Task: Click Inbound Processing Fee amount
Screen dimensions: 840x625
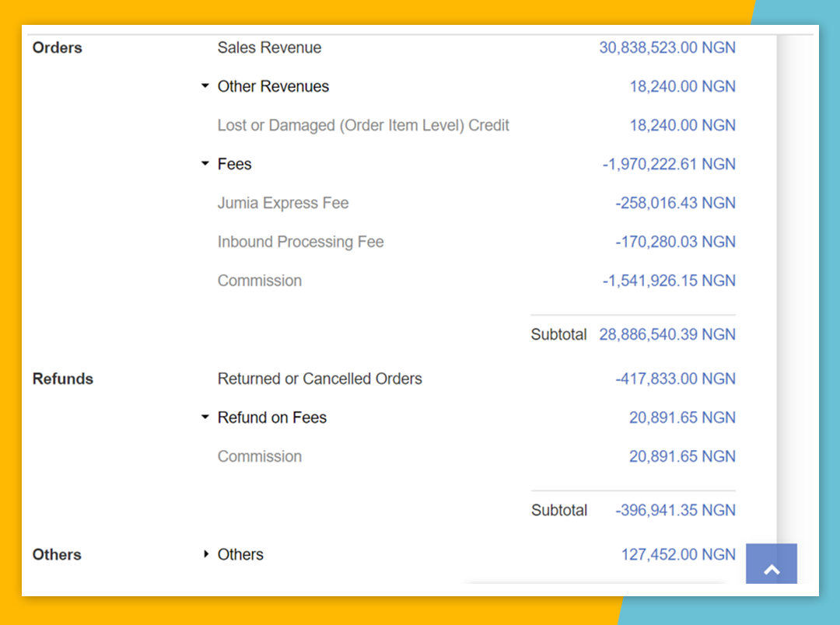Action: [674, 242]
